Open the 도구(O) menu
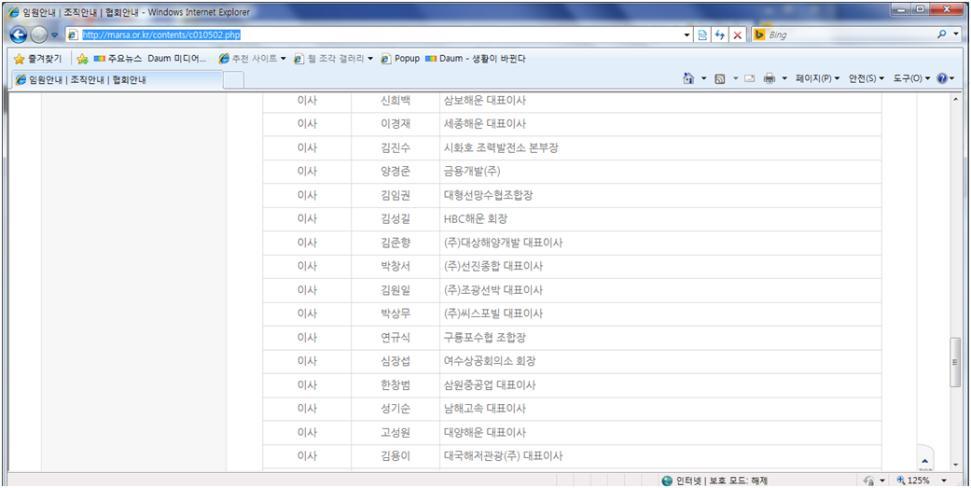This screenshot has height=488, width=971. point(912,79)
